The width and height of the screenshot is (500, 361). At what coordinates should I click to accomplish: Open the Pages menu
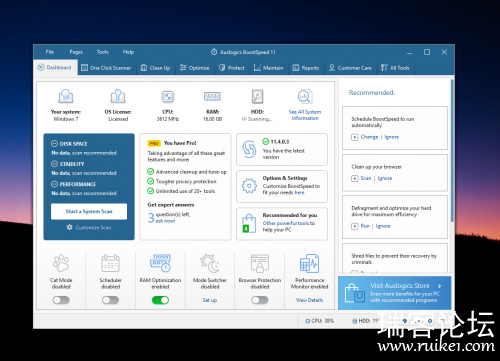pyautogui.click(x=76, y=52)
